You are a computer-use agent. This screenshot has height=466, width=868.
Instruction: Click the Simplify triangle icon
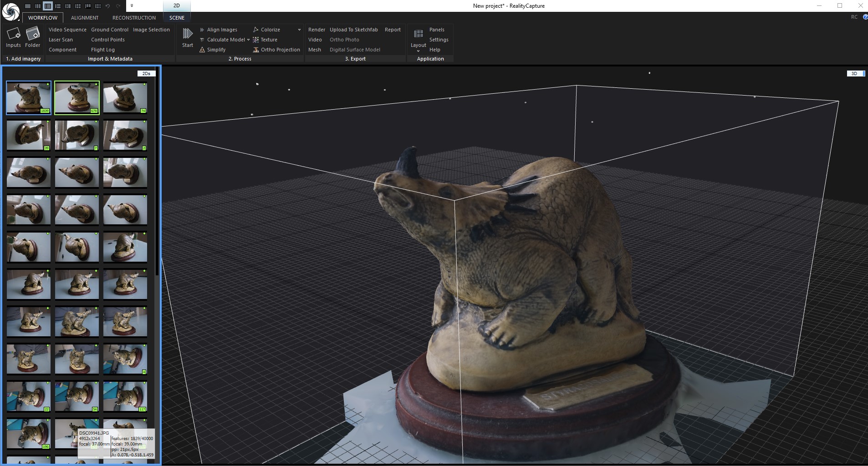(202, 50)
